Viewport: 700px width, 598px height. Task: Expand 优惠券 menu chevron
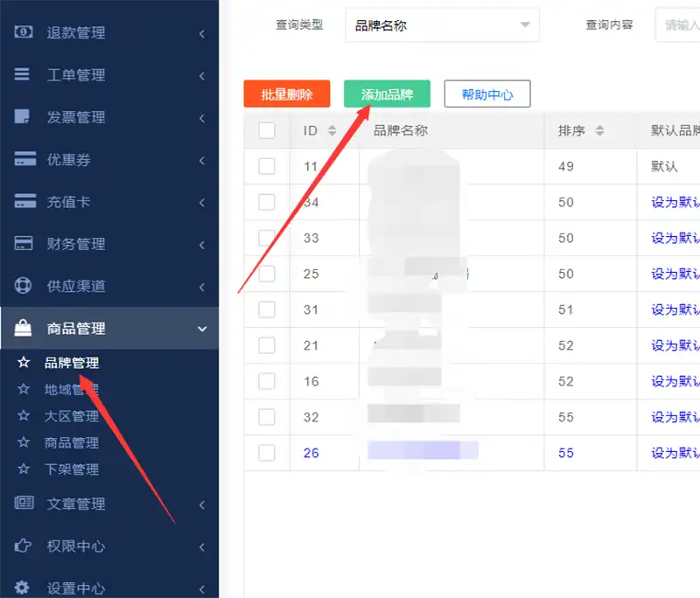tap(202, 160)
